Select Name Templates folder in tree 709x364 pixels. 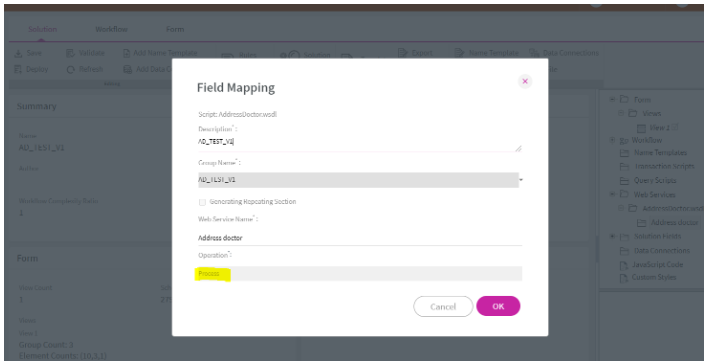(660, 153)
